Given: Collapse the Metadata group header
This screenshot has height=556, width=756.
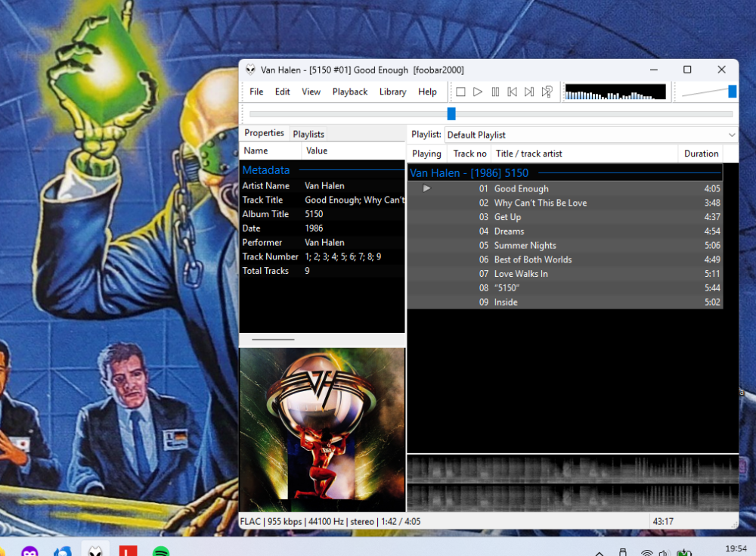Looking at the screenshot, I should tap(323, 170).
